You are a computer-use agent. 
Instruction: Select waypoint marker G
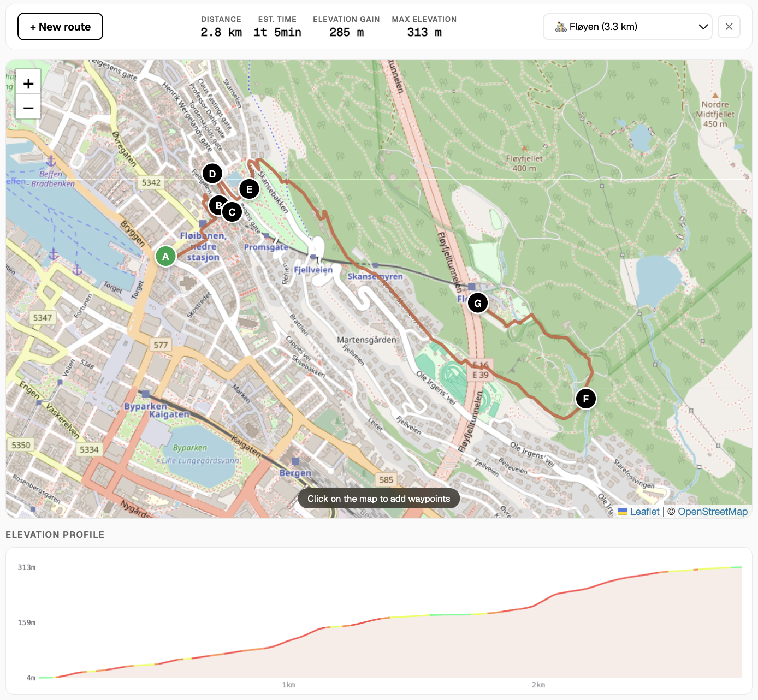pos(478,302)
